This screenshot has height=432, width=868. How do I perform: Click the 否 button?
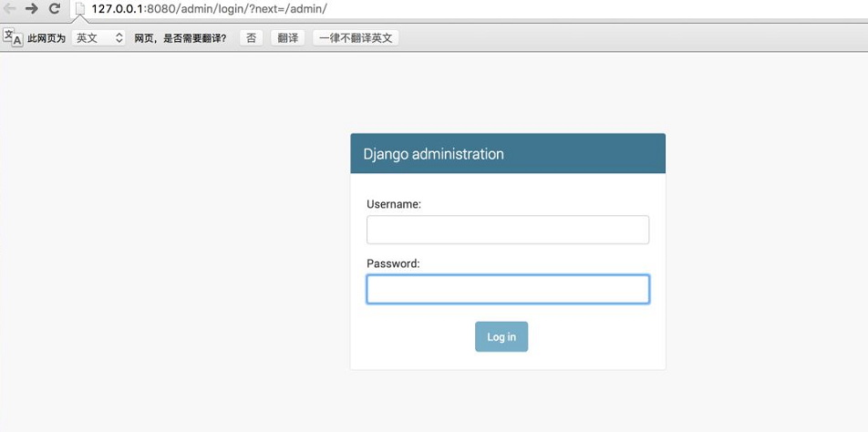point(252,38)
